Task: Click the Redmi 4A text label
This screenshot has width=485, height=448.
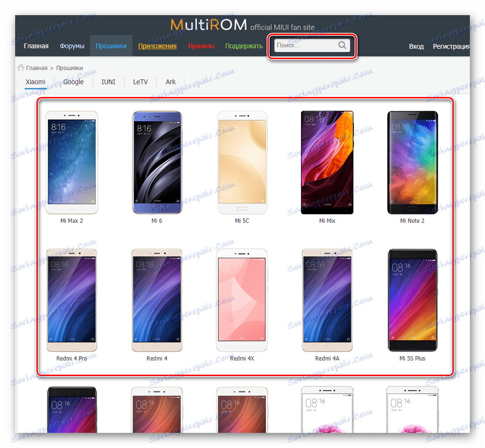Action: [x=327, y=358]
